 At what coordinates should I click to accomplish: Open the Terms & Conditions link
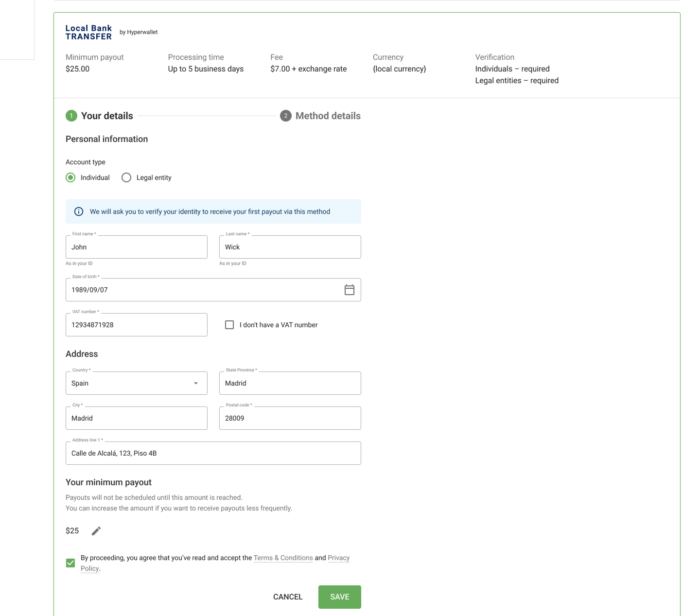(283, 558)
